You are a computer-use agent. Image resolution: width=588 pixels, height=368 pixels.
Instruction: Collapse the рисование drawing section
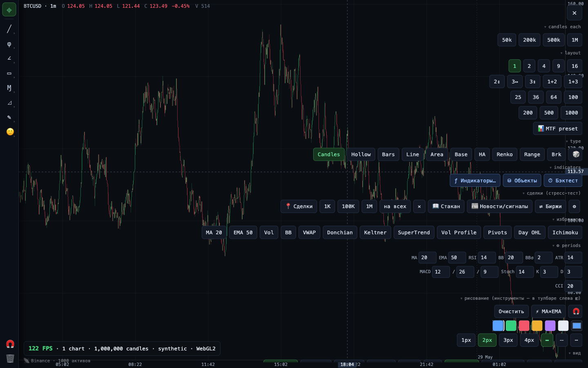(520, 298)
